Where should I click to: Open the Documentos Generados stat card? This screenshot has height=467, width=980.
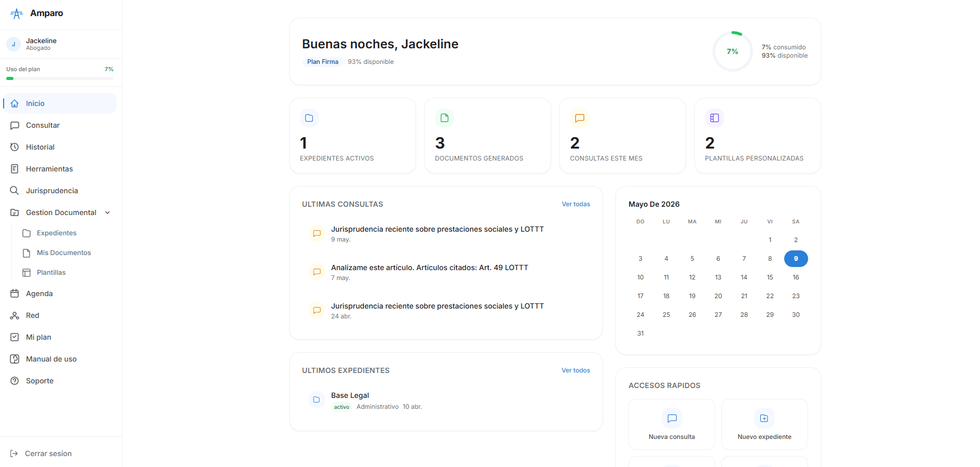pyautogui.click(x=488, y=136)
